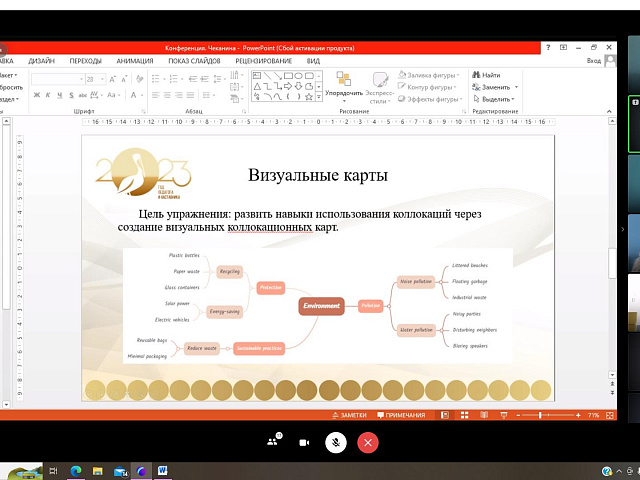Toggle the Заметки notes pane
This screenshot has width=640, height=480.
[x=349, y=415]
